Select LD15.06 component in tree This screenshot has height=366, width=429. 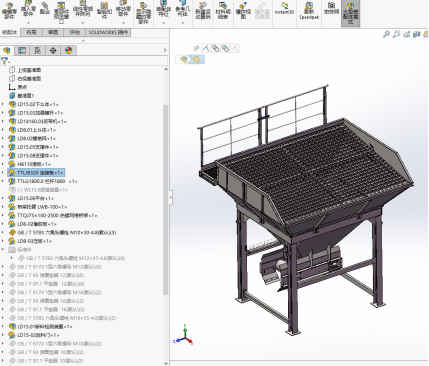[35, 198]
